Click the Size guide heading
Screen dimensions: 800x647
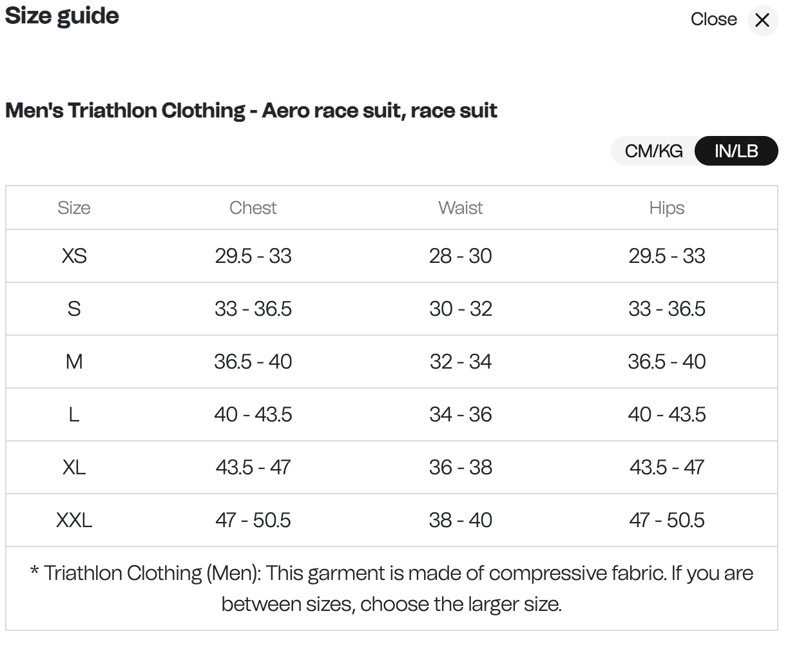pyautogui.click(x=62, y=16)
